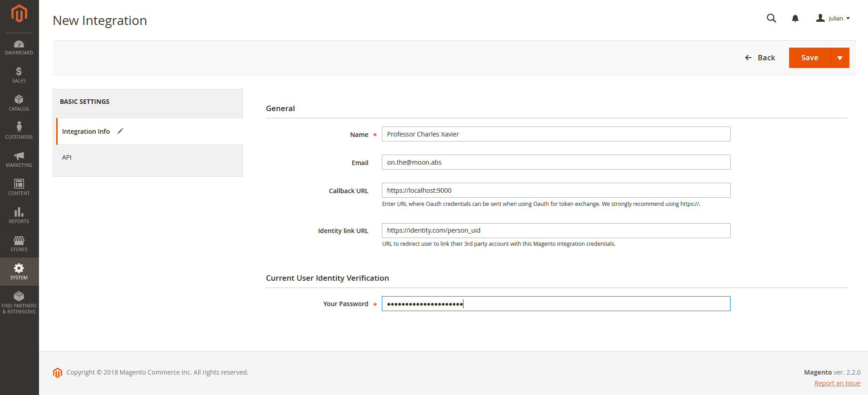The width and height of the screenshot is (868, 395).
Task: Focus the Callback URL input field
Action: tap(556, 190)
